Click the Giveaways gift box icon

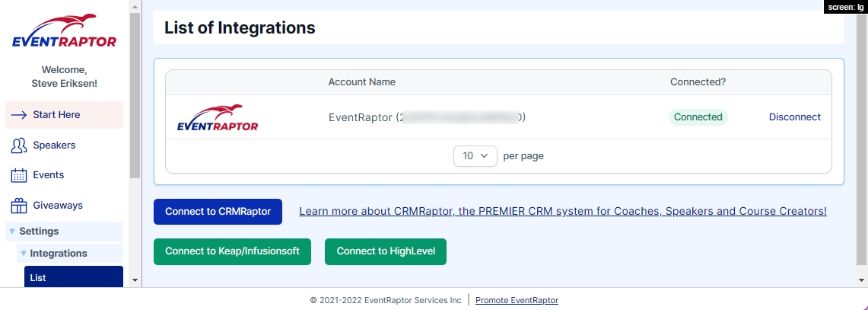tap(19, 206)
